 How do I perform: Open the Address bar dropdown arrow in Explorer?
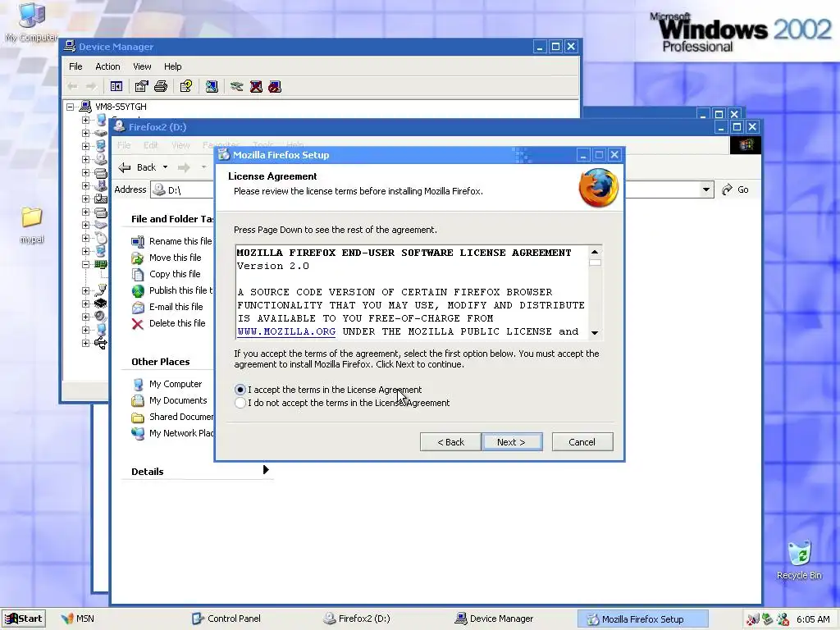coord(706,189)
